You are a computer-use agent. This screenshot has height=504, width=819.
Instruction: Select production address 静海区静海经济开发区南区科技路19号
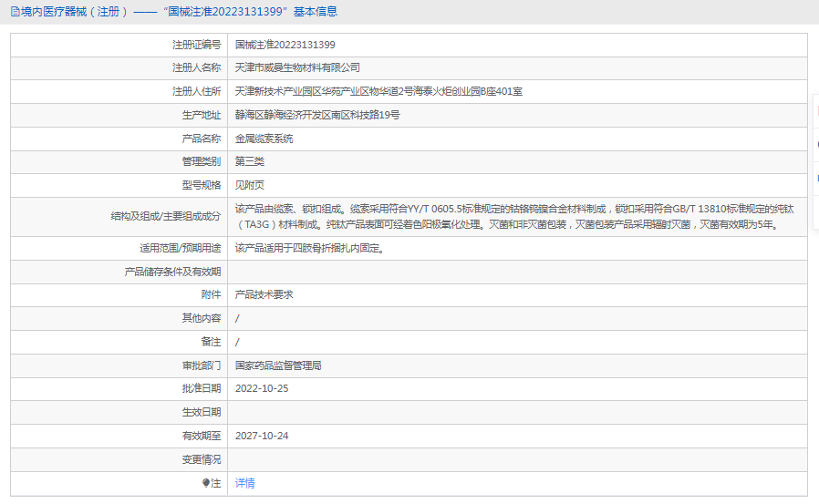coord(317,115)
